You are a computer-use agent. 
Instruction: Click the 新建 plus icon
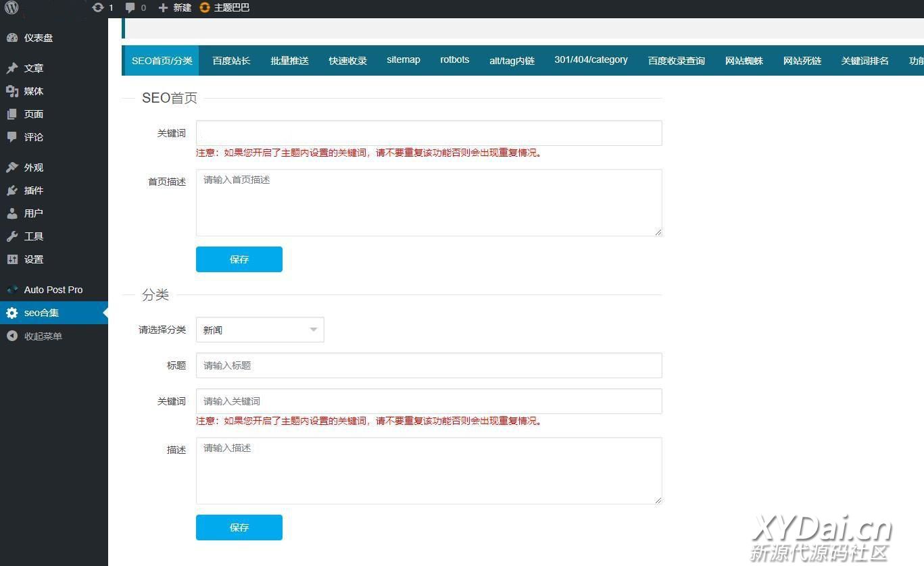[163, 8]
